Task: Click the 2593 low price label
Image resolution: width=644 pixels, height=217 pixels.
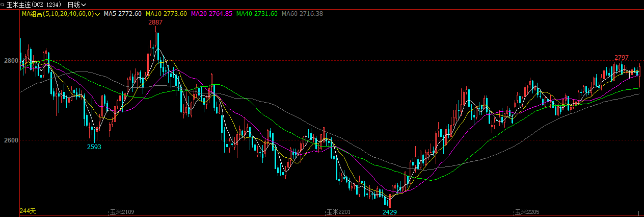Action: 94,147
